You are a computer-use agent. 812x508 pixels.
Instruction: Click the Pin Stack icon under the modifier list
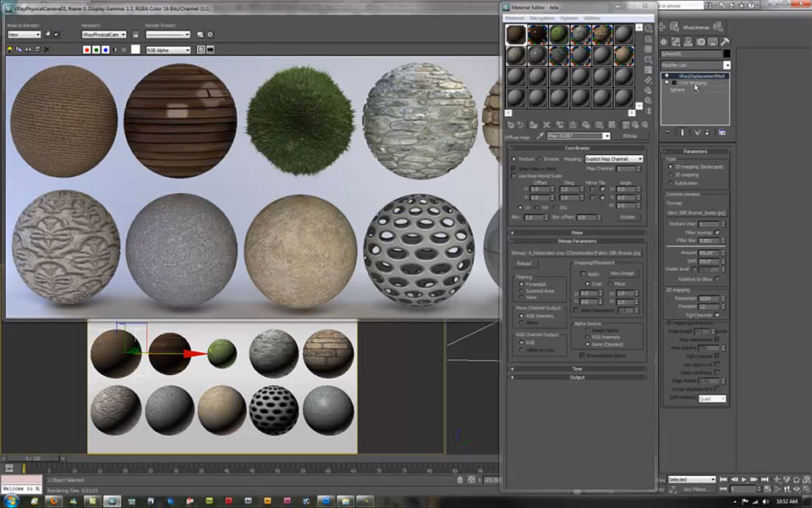coord(667,132)
